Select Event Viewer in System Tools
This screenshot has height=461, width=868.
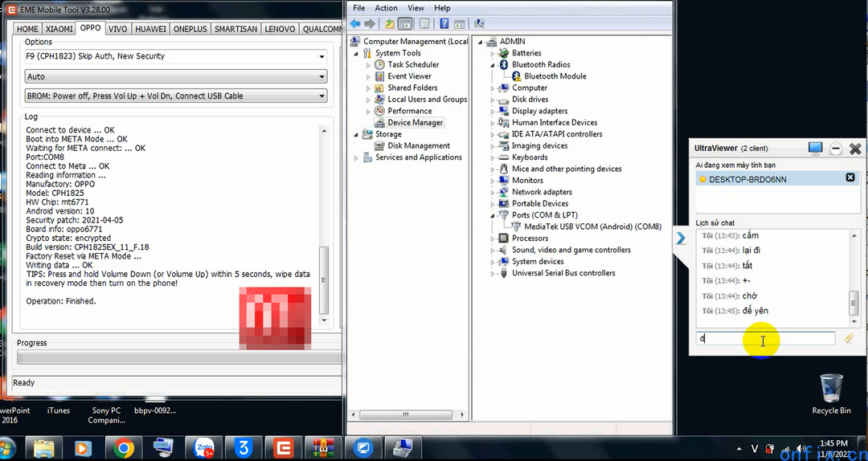(409, 76)
